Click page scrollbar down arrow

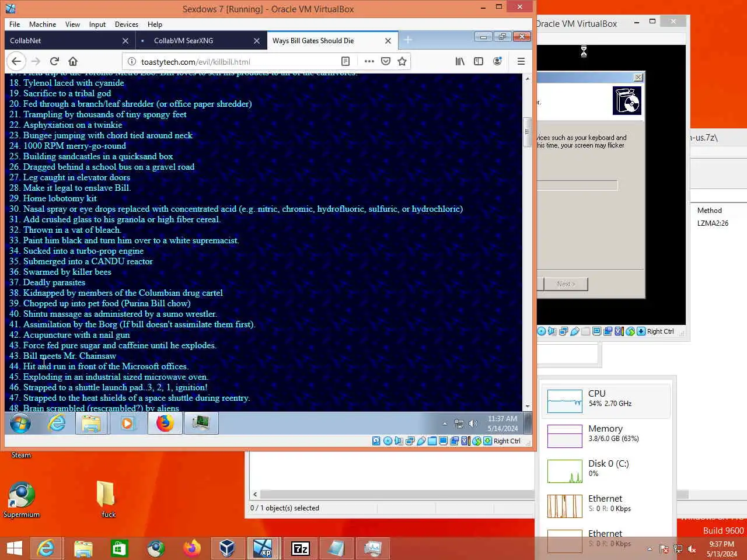pyautogui.click(x=528, y=406)
